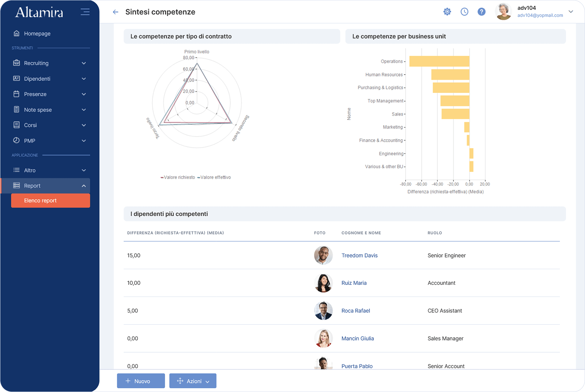Open Treedom Davis employee link
The height and width of the screenshot is (392, 585).
click(359, 256)
